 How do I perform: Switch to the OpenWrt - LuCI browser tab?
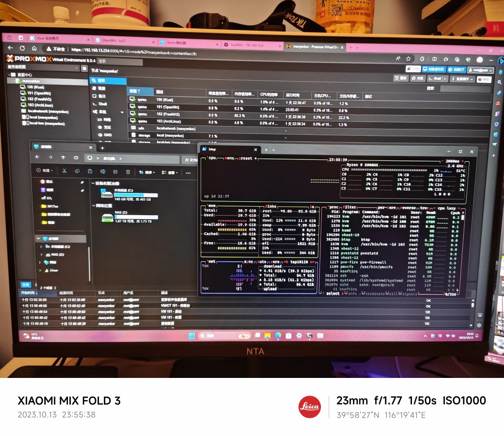pos(125,40)
